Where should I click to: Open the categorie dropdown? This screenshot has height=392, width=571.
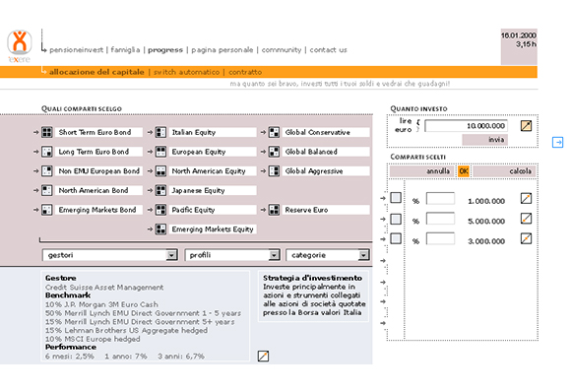coord(328,255)
